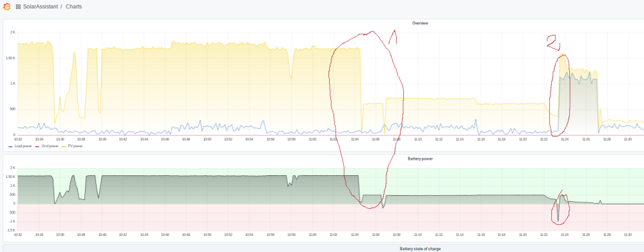Open the Overview panel title menu
The height and width of the screenshot is (252, 644).
420,23
